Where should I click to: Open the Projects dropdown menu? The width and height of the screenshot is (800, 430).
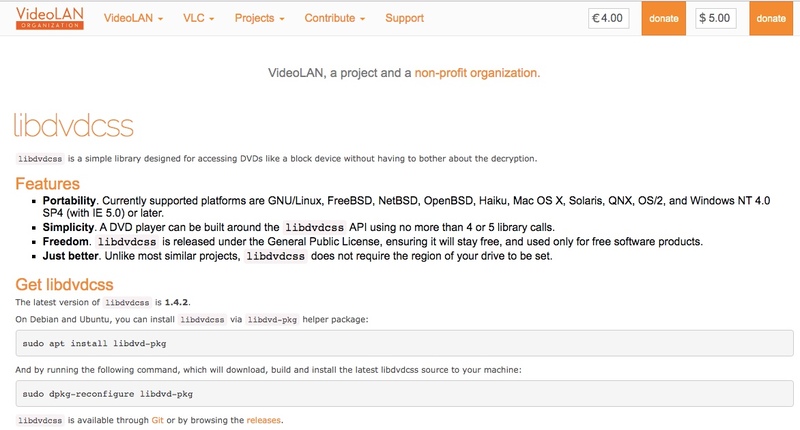pos(259,18)
